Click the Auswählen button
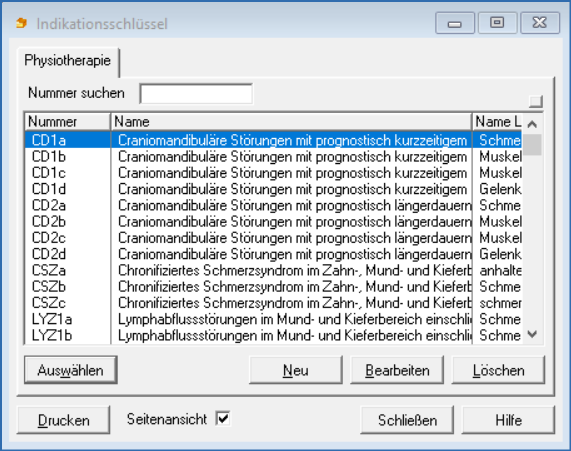 [x=71, y=370]
